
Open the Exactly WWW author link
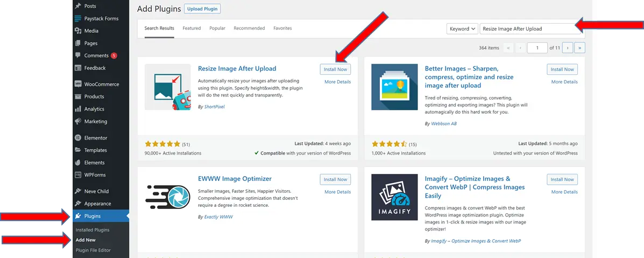coord(218,217)
